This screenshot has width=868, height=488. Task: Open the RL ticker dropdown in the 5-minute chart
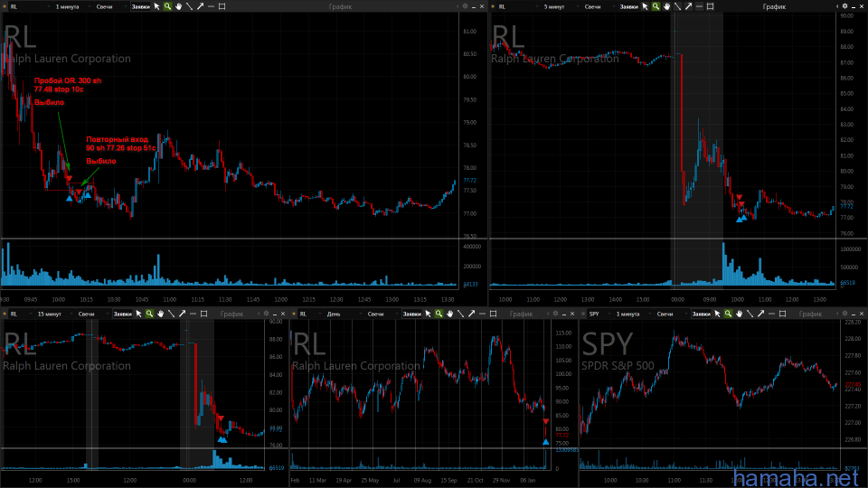tap(517, 6)
